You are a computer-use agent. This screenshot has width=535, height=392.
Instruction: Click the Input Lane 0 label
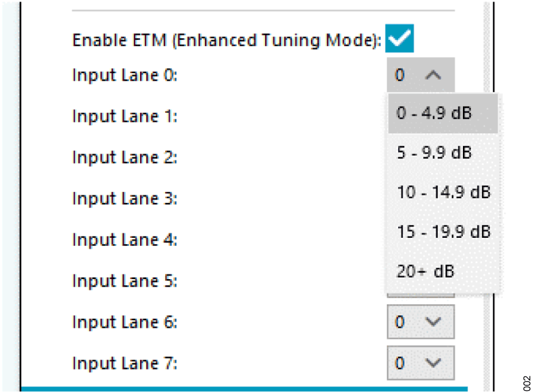coord(125,76)
